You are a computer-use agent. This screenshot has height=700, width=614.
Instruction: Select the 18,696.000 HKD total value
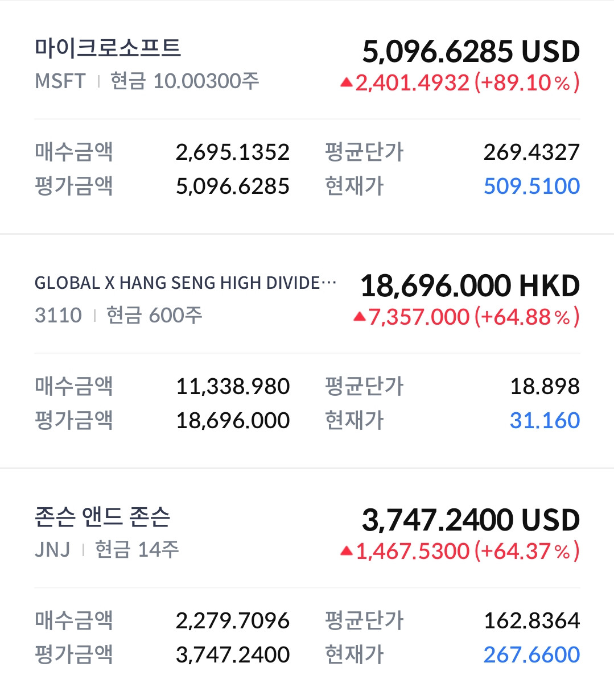point(470,286)
